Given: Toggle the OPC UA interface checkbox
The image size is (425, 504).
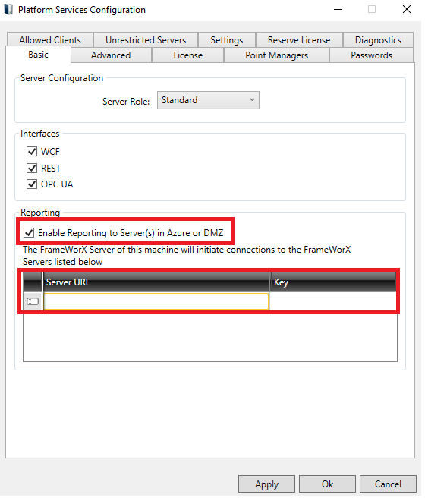Looking at the screenshot, I should tap(32, 184).
